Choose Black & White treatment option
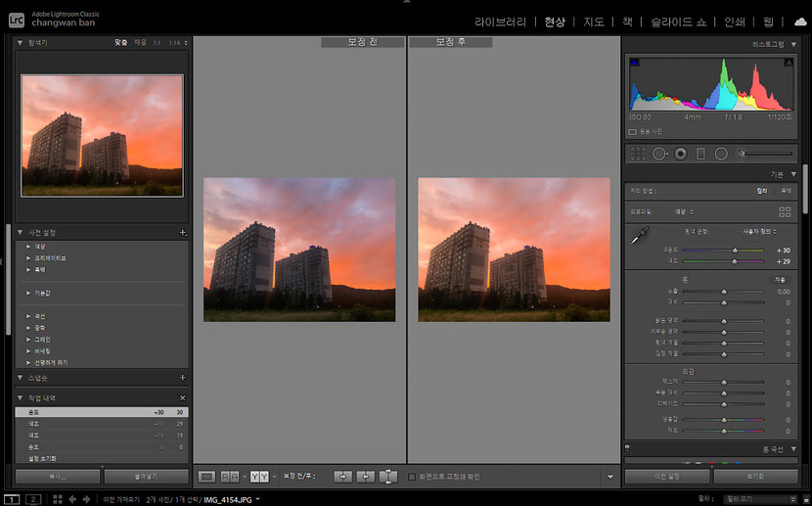The width and height of the screenshot is (812, 506). [787, 191]
